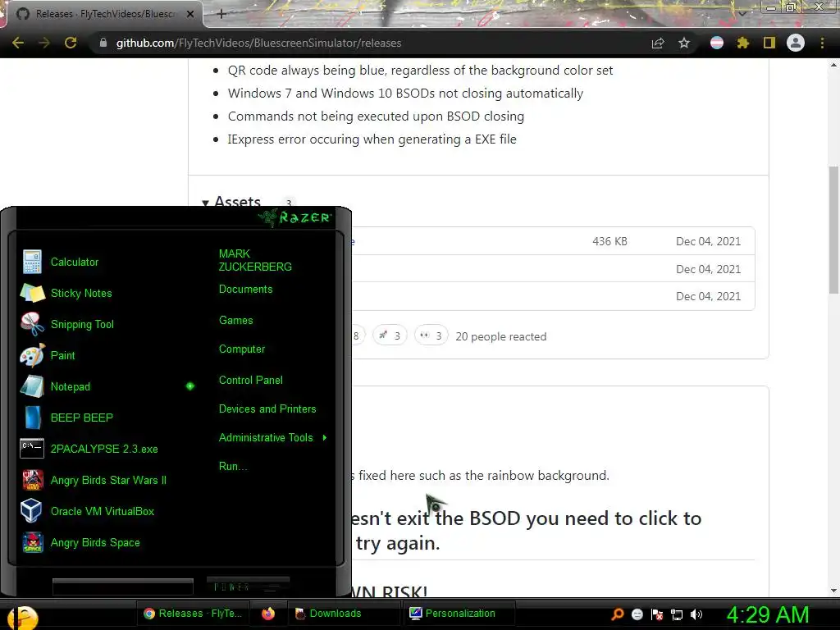Click the POWER shutdown button
This screenshot has width=840, height=630.
pos(248,587)
